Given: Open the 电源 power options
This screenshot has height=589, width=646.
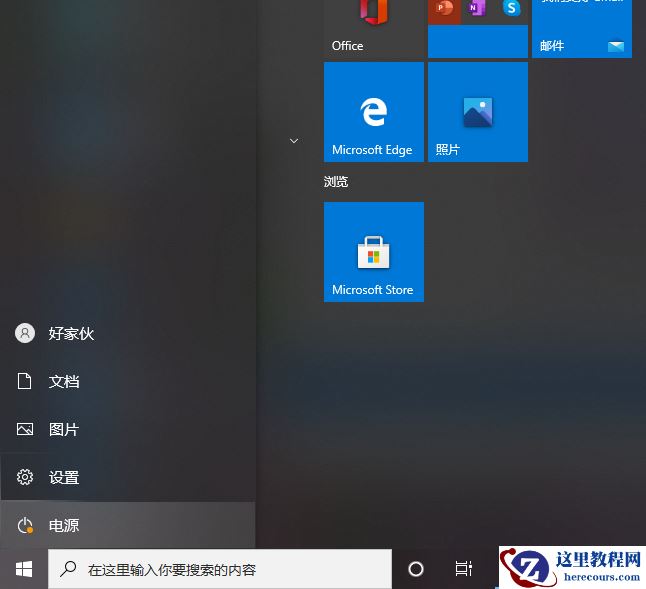Looking at the screenshot, I should [x=128, y=525].
